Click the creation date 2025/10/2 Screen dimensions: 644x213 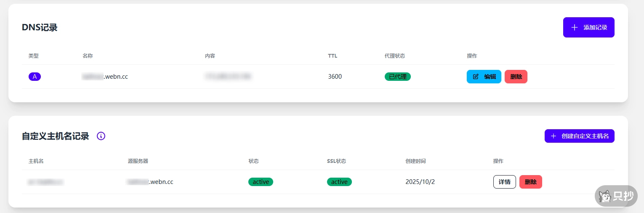(420, 182)
